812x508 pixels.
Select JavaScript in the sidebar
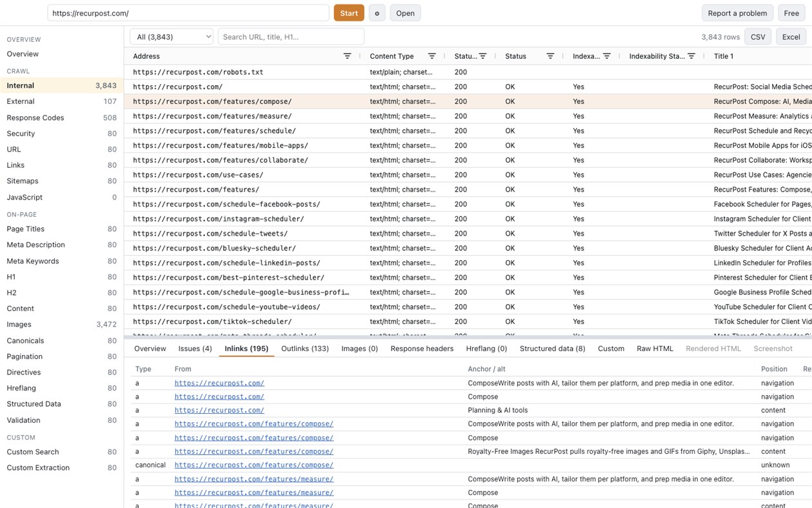[62, 198]
